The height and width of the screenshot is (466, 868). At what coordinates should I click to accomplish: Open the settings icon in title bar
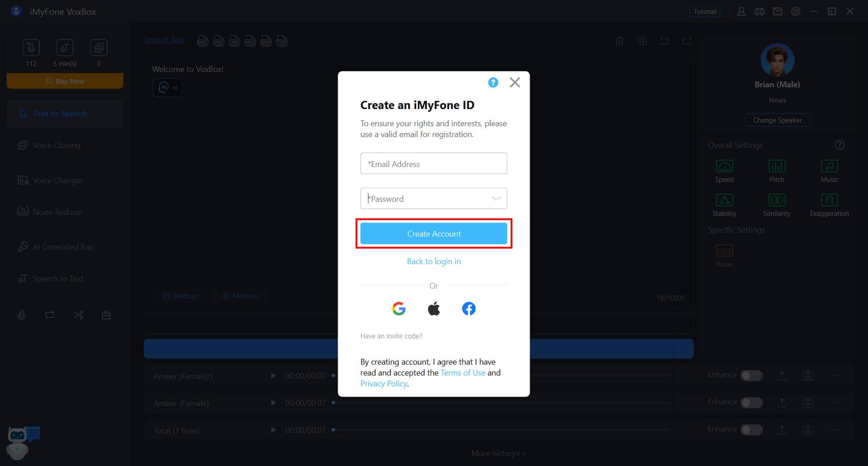796,11
